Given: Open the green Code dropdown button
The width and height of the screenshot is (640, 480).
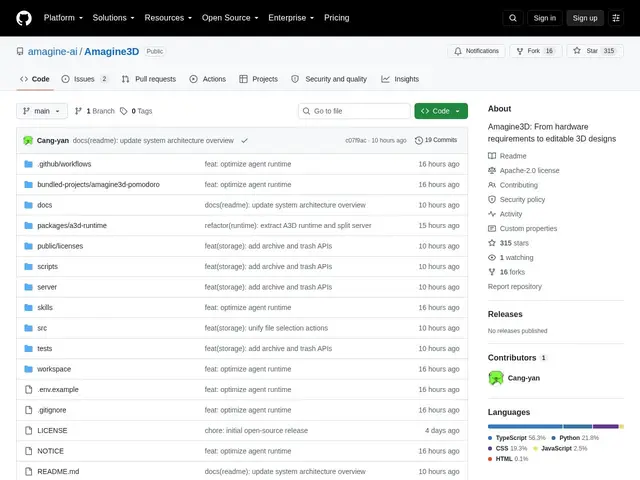Looking at the screenshot, I should [441, 111].
